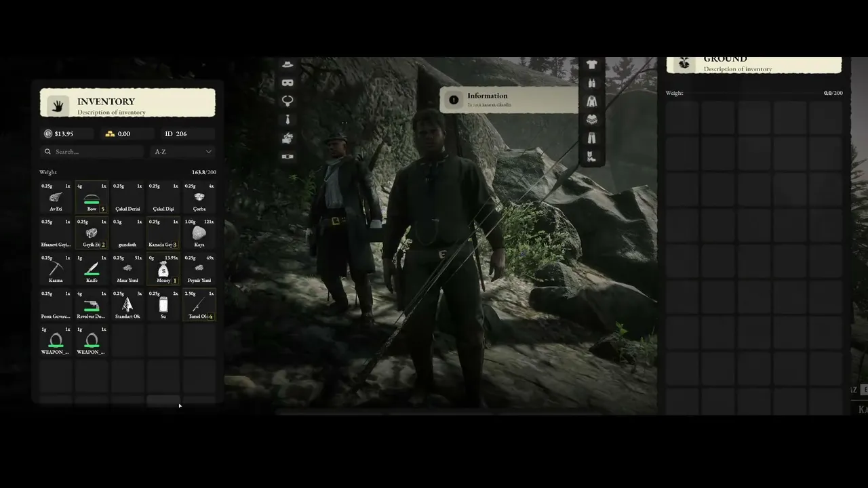Select the Peynir Yemi item
Viewport: 868px width, 488px height.
(x=199, y=269)
